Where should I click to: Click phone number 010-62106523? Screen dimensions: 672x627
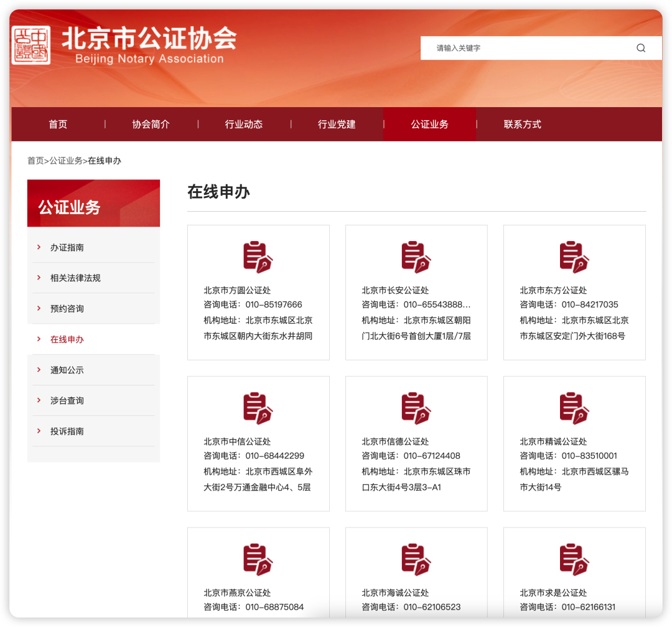432,607
